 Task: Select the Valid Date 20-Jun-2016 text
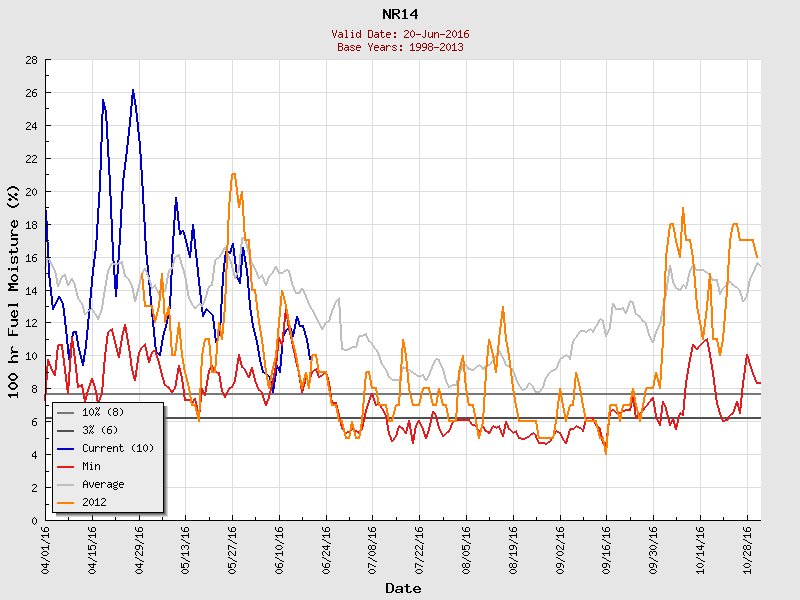(402, 34)
